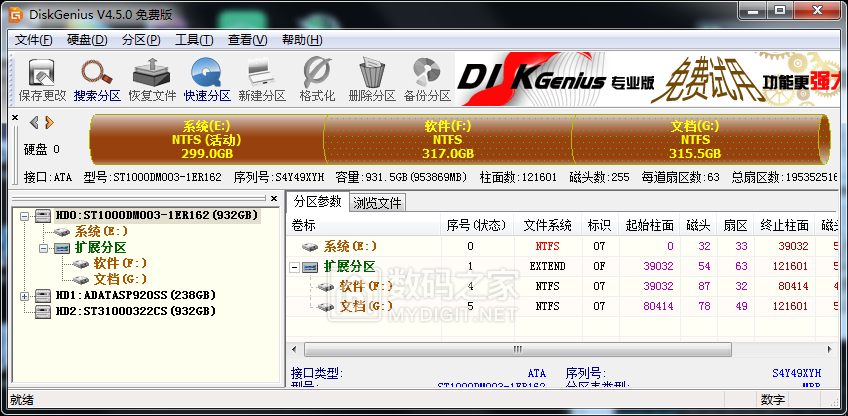The width and height of the screenshot is (848, 416).
Task: Click the 终止柱面 column header
Action: pyautogui.click(x=784, y=225)
